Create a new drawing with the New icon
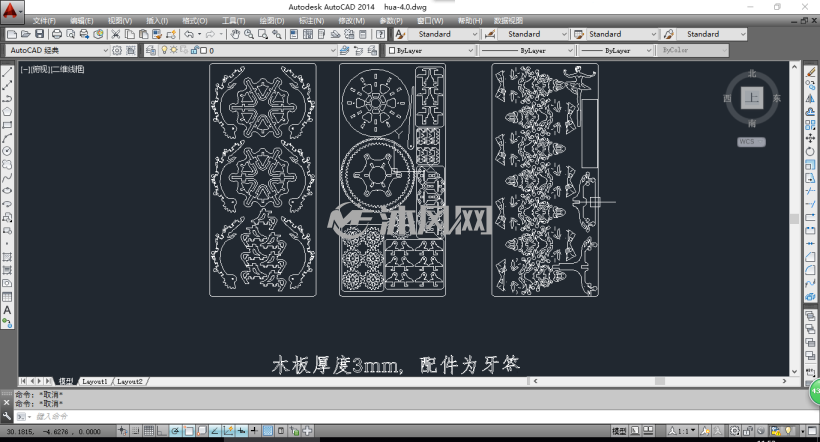Image resolution: width=820 pixels, height=442 pixels. pos(12,34)
